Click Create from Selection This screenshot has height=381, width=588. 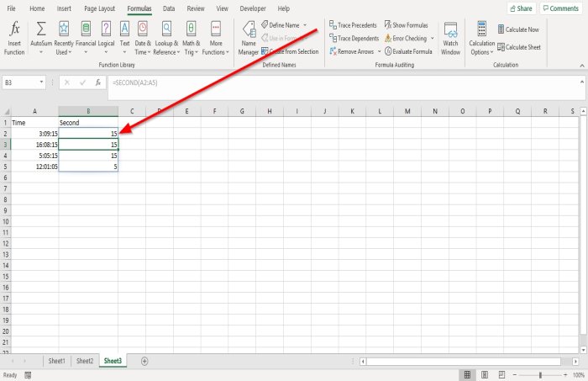tap(290, 51)
